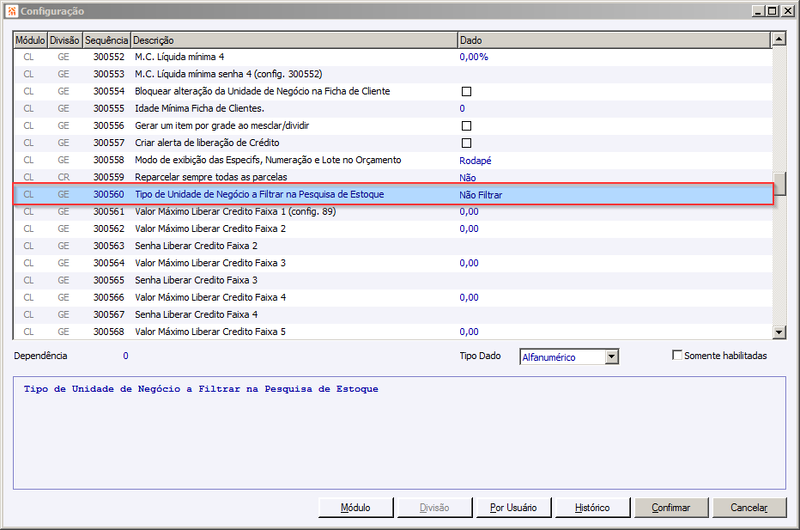Click the 0,00 value in row 300568
This screenshot has width=800, height=530.
[x=469, y=332]
